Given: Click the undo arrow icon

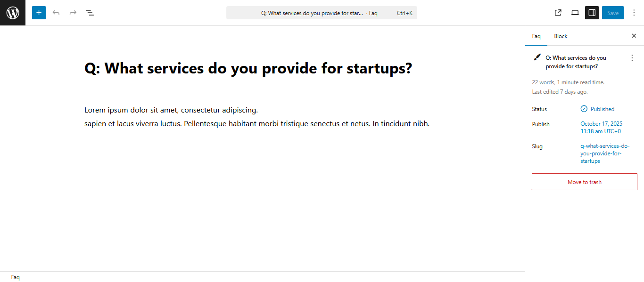Looking at the screenshot, I should pyautogui.click(x=56, y=13).
